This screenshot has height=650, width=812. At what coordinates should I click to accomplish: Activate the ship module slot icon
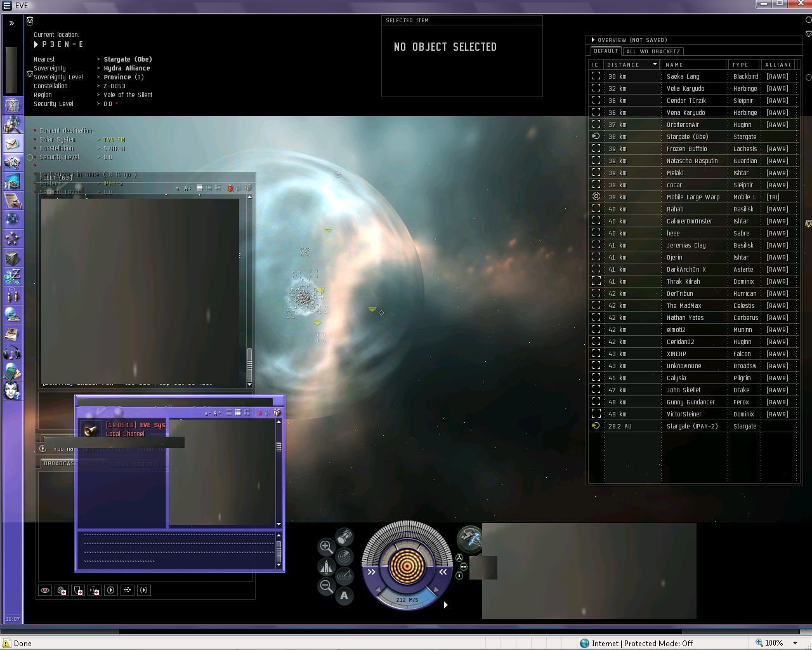(x=470, y=540)
